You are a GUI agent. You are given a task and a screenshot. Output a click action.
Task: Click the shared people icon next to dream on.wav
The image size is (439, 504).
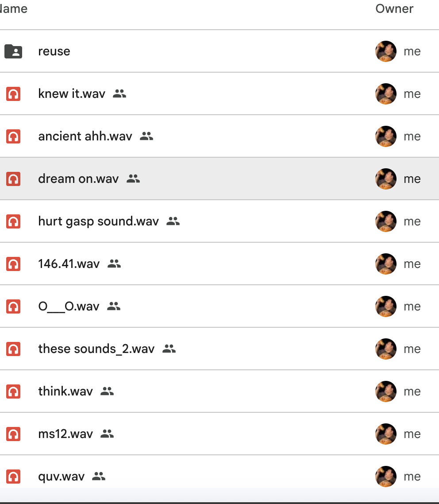[x=133, y=179]
